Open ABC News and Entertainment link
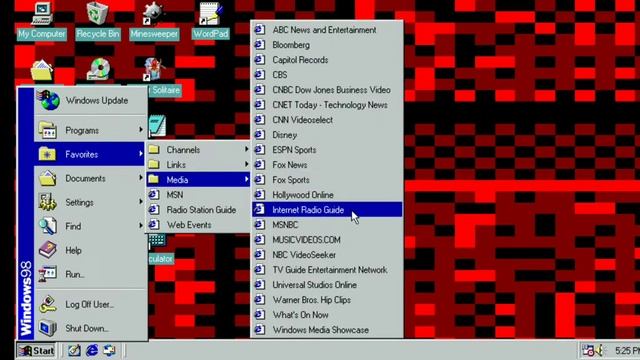The image size is (640, 360). [327, 30]
